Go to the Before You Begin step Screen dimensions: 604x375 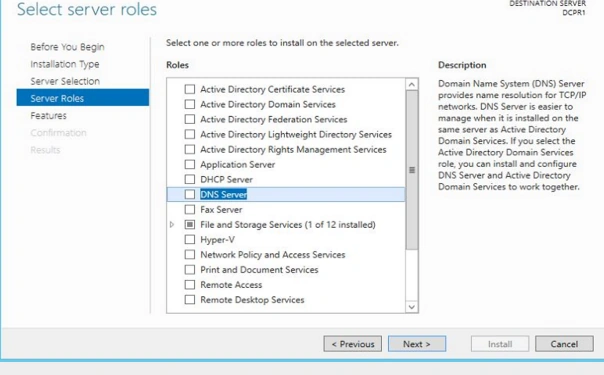(x=67, y=47)
